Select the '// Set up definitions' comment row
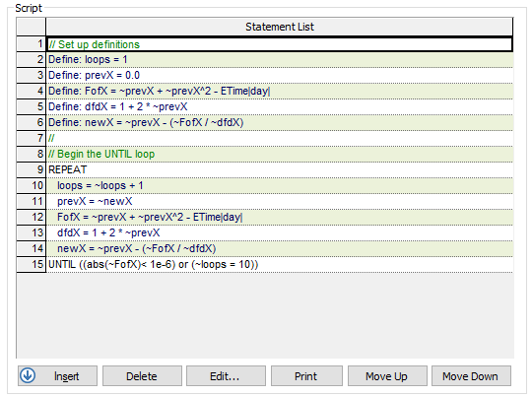 tap(280, 44)
